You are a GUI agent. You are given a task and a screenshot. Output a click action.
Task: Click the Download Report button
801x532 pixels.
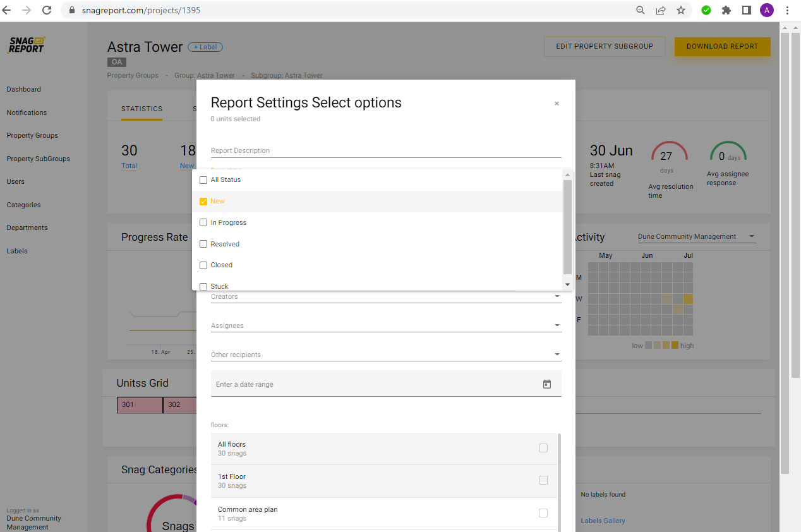click(722, 46)
